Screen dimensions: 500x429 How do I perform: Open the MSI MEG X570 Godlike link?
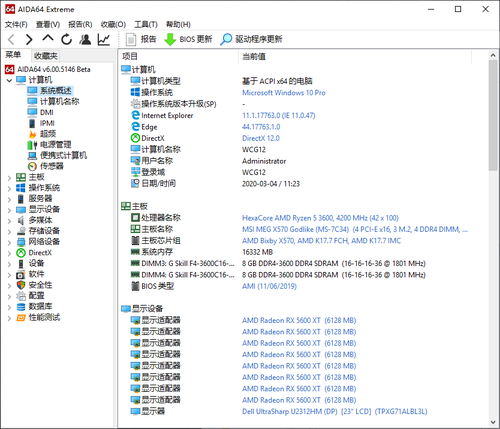pyautogui.click(x=355, y=229)
